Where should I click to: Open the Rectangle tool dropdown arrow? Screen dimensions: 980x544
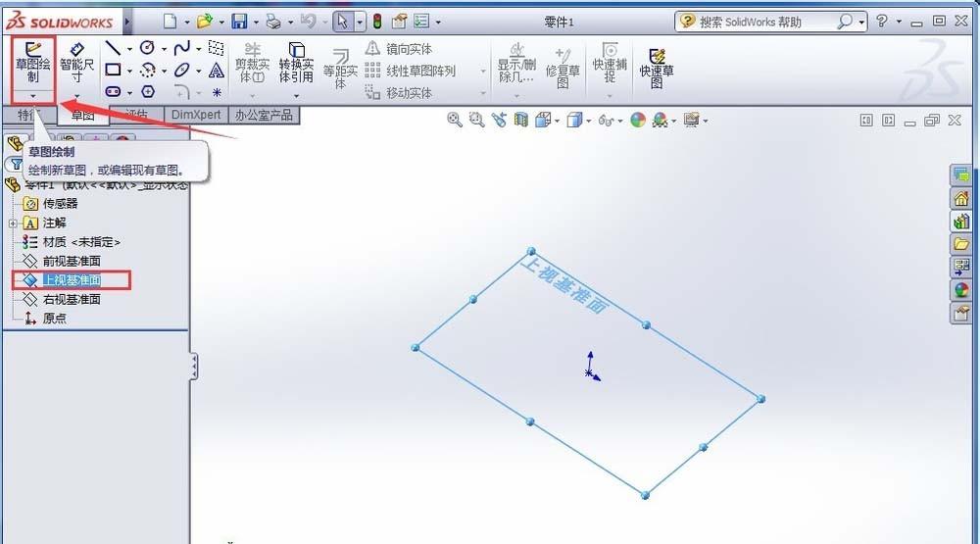point(130,71)
